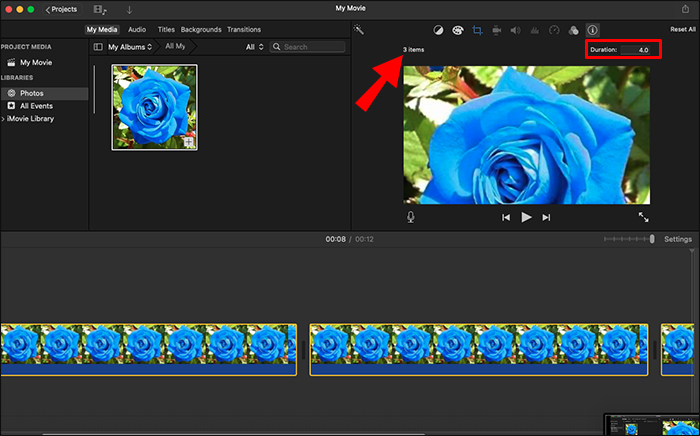The height and width of the screenshot is (436, 700).
Task: Click the Duration input field
Action: (x=636, y=49)
